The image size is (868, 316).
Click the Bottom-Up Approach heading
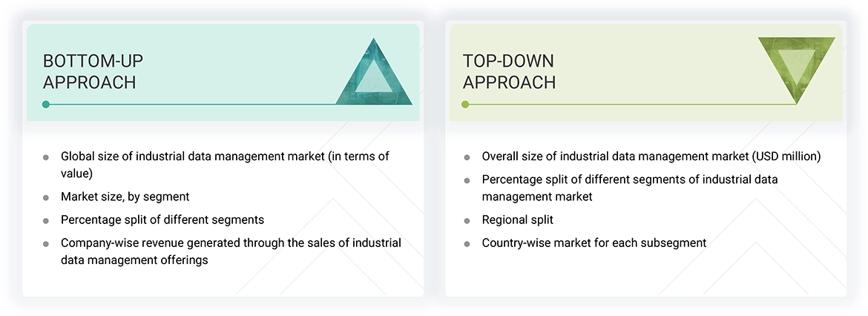[x=90, y=71]
